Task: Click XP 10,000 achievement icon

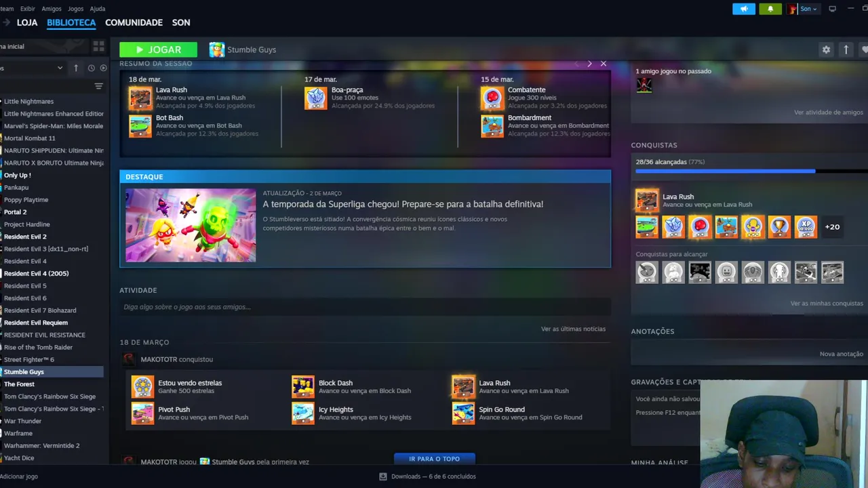Action: pos(806,227)
